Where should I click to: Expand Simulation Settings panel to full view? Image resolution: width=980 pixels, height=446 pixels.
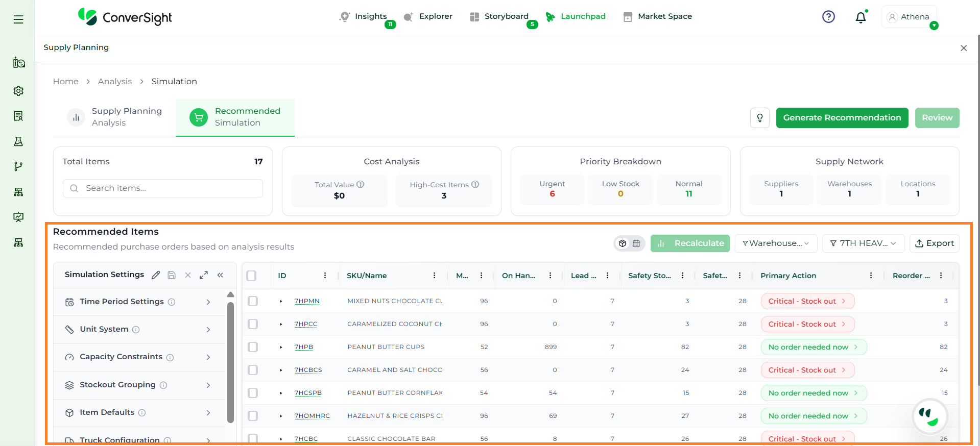[x=204, y=275]
